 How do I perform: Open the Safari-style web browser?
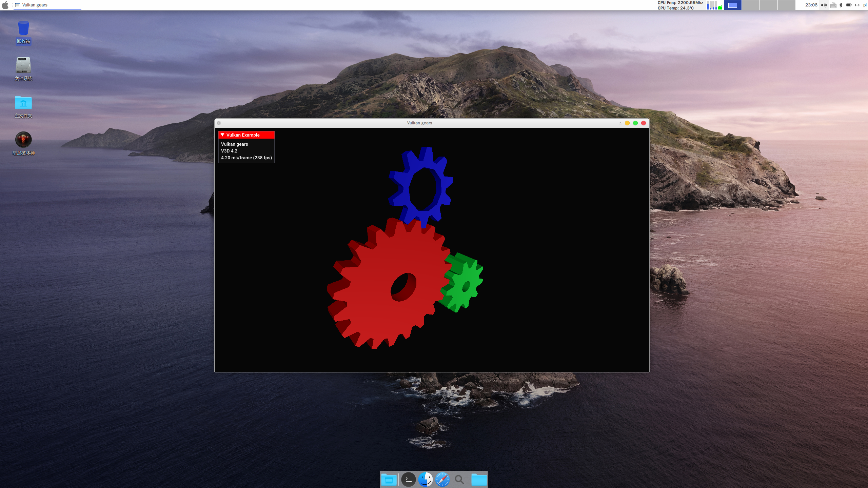point(442,480)
